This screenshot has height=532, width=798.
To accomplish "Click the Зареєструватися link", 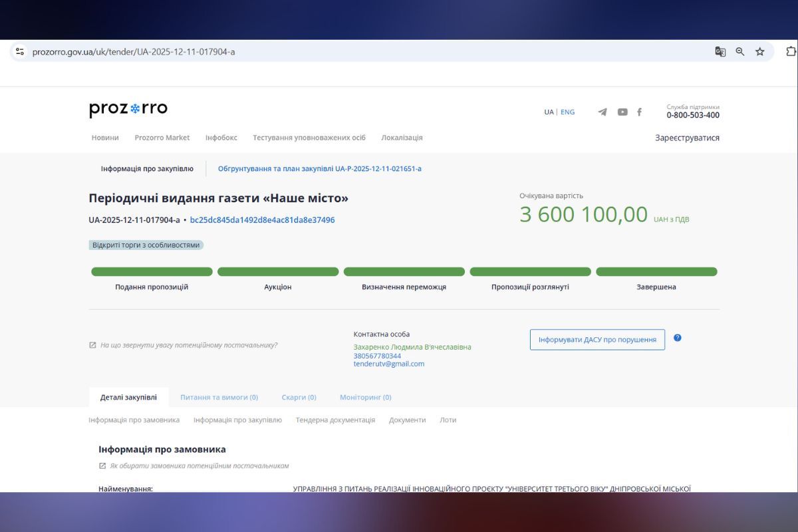I will [688, 137].
